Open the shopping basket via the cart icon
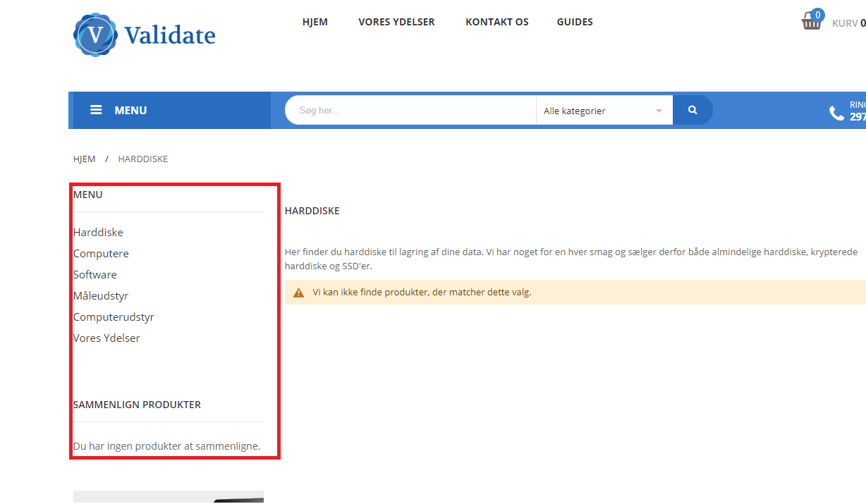This screenshot has width=866, height=504. click(x=811, y=21)
